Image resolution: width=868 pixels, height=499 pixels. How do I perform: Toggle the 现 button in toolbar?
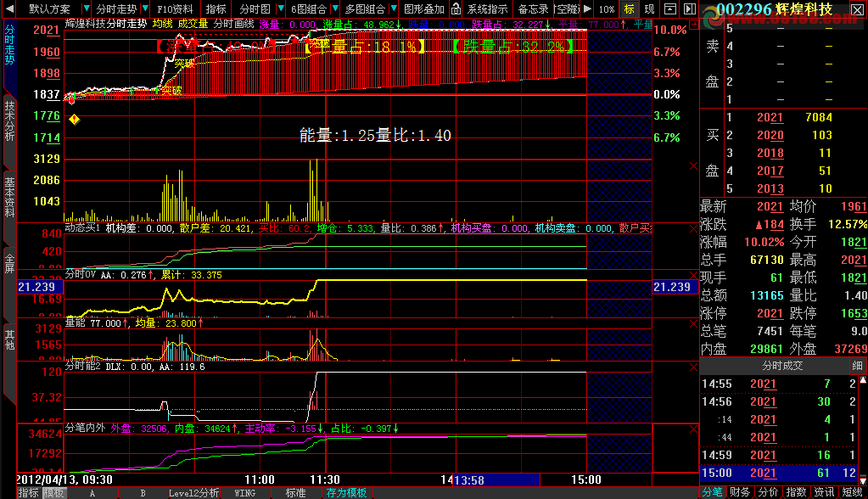[x=649, y=8]
